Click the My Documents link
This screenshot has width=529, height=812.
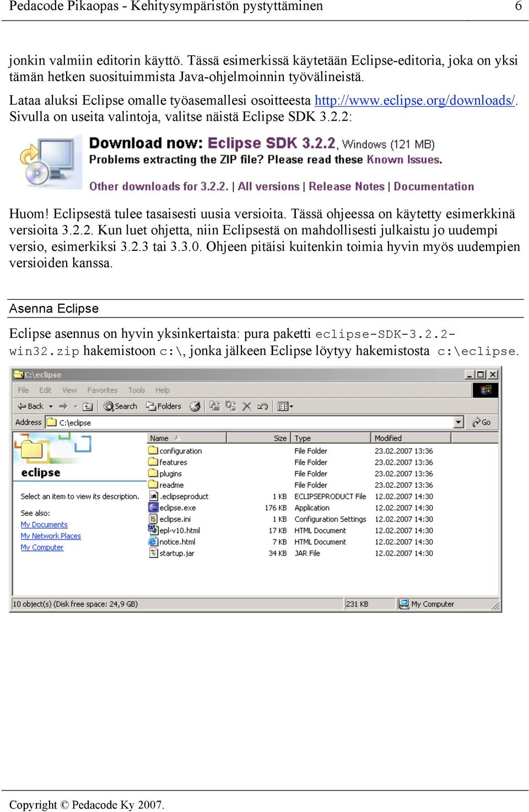44,525
